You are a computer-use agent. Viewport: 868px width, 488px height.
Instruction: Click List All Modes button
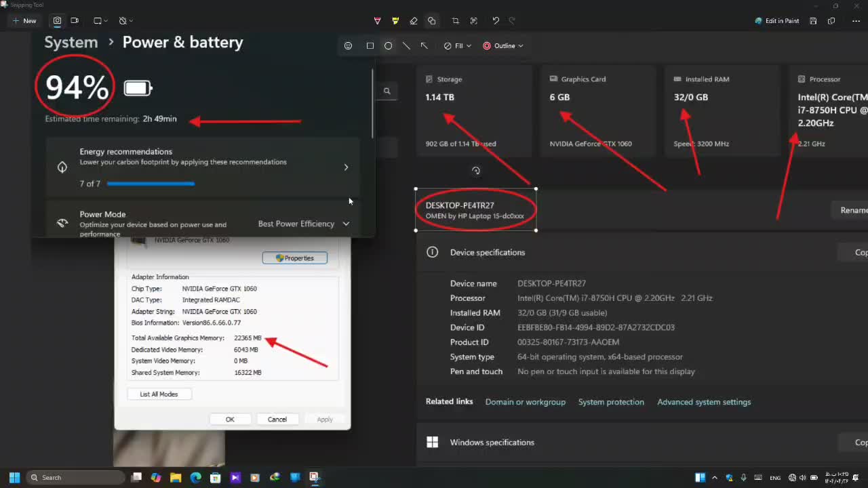[x=159, y=394]
